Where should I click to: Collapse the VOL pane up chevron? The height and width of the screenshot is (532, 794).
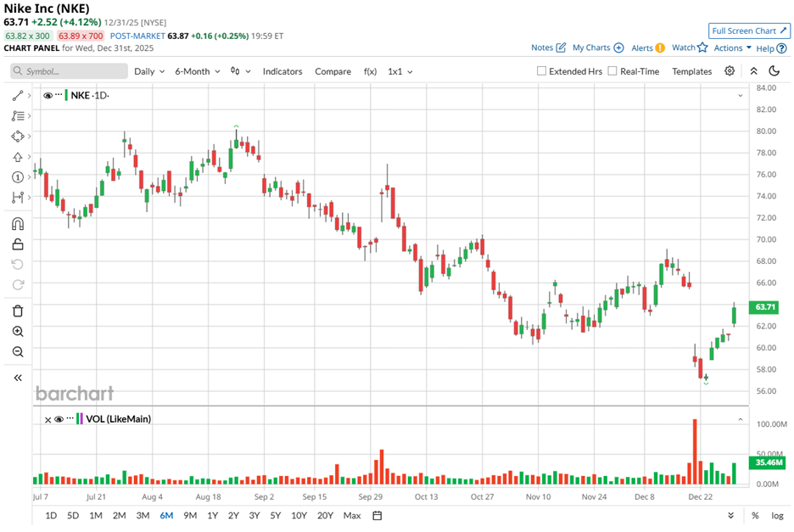[x=741, y=419]
